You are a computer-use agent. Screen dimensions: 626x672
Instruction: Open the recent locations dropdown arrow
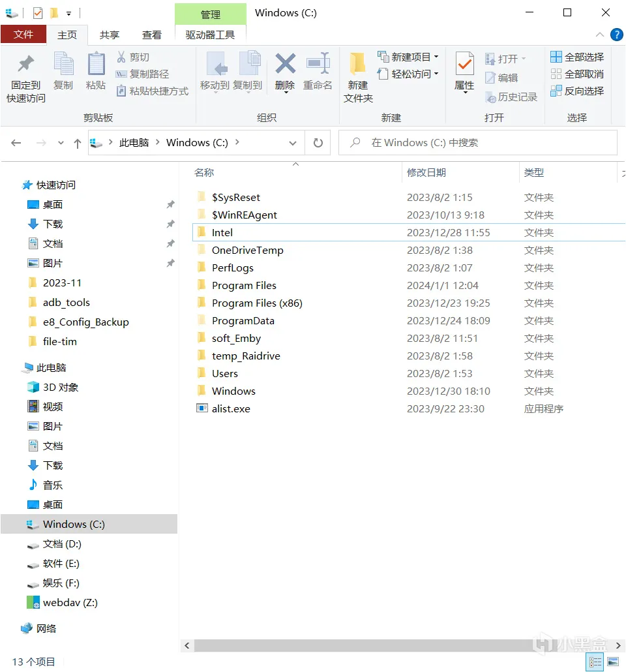(61, 143)
